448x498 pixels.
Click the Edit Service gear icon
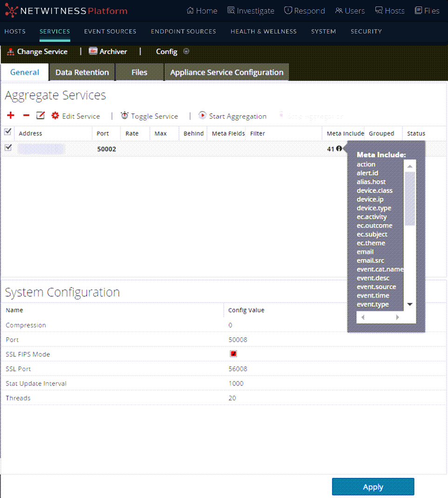(55, 116)
